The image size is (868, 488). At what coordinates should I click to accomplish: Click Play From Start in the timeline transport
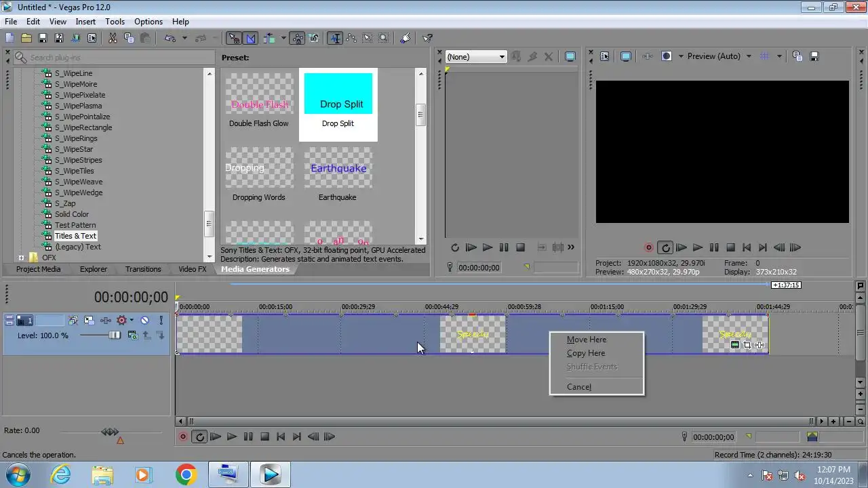pos(216,437)
